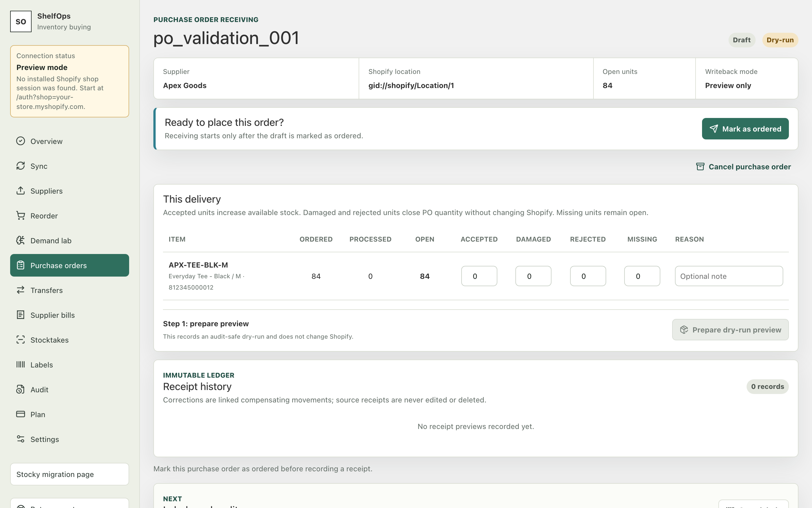Click Prepare dry-run preview button
The width and height of the screenshot is (812, 508).
tap(730, 330)
